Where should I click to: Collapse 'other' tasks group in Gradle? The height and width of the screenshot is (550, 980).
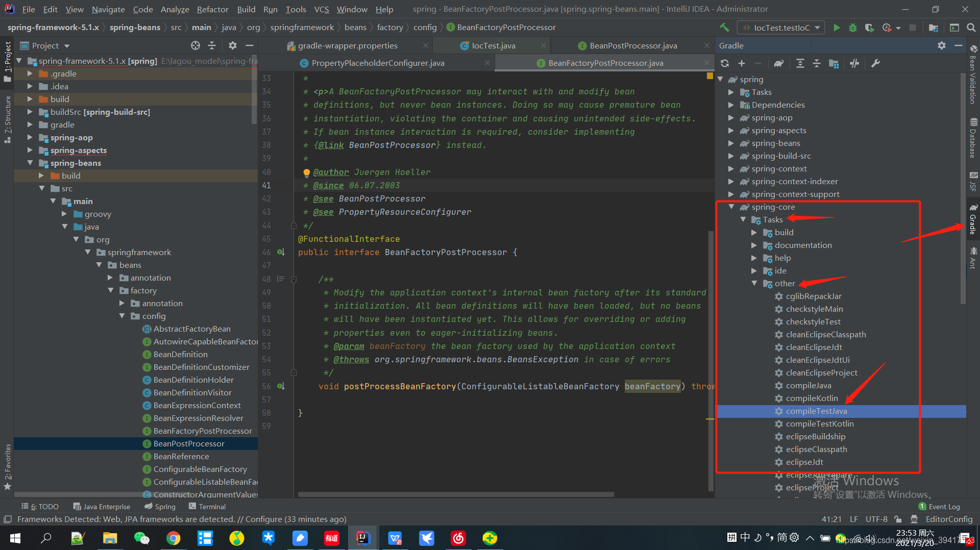[754, 284]
